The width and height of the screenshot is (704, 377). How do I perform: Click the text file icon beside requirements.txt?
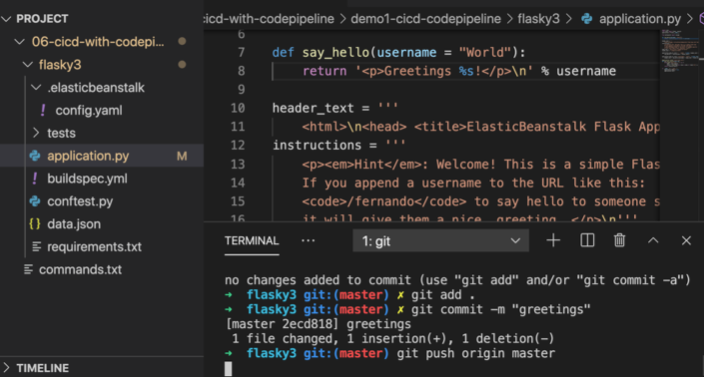click(x=37, y=247)
